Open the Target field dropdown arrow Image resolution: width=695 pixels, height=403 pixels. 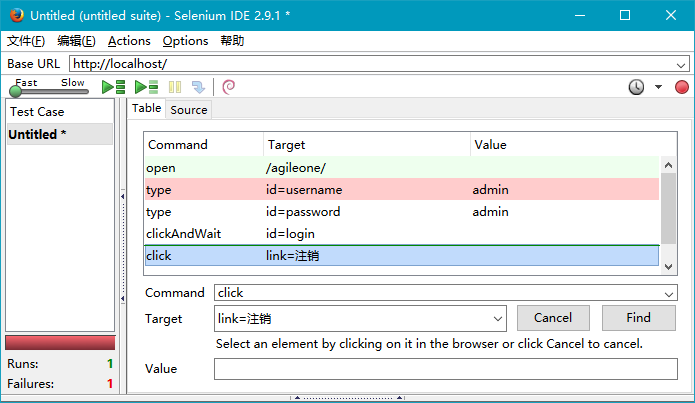(498, 319)
